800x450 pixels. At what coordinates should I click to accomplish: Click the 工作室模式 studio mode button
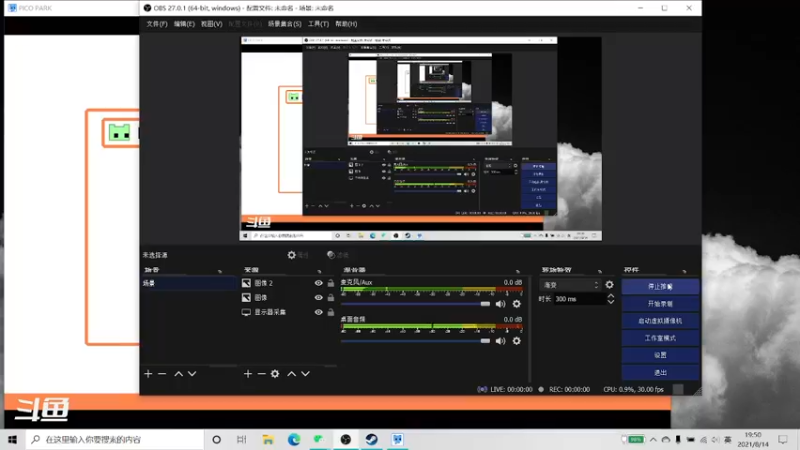pos(660,338)
